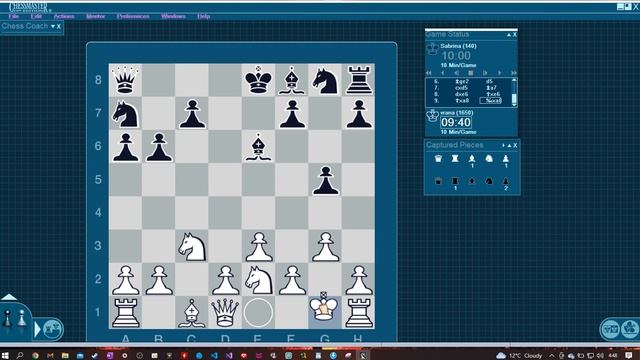Select the black knight on A7
The image size is (640, 360).
click(125, 114)
